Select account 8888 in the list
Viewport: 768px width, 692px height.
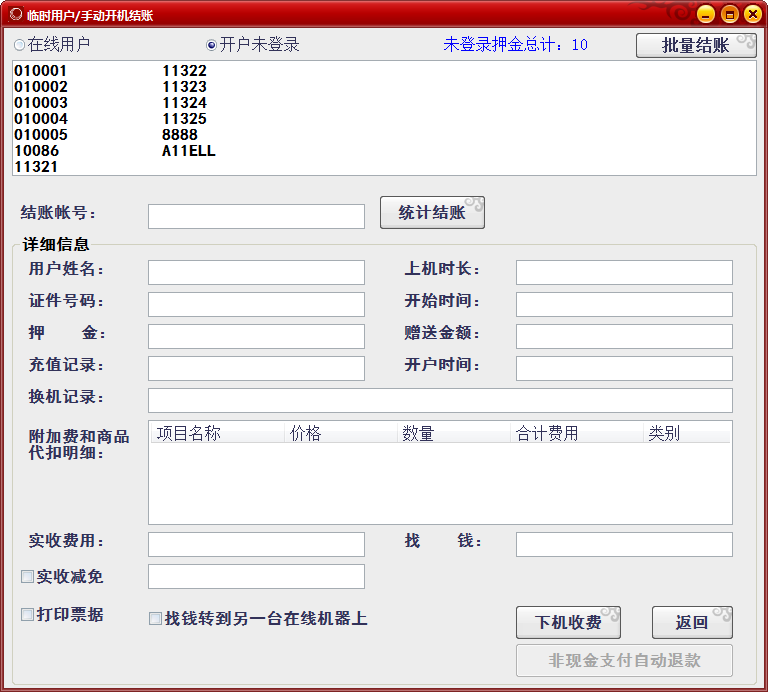click(180, 135)
